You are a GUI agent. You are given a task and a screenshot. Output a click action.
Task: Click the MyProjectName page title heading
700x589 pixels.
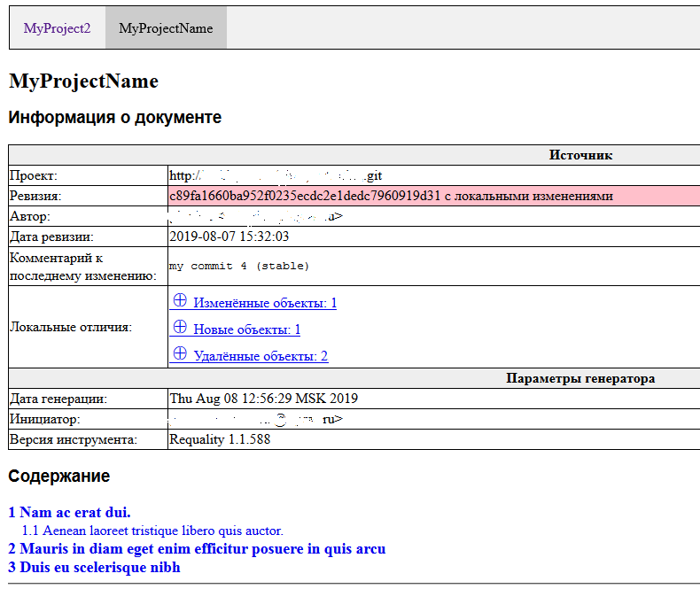coord(83,81)
